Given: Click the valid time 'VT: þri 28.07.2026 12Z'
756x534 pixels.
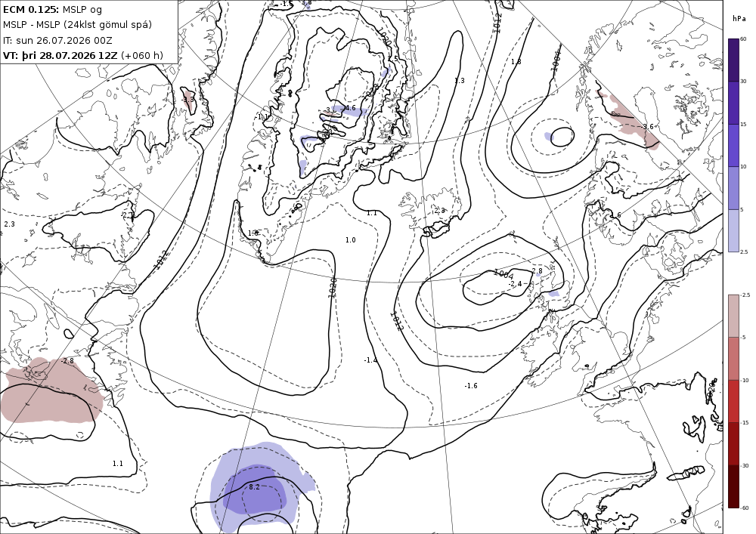Looking at the screenshot, I should [60, 55].
